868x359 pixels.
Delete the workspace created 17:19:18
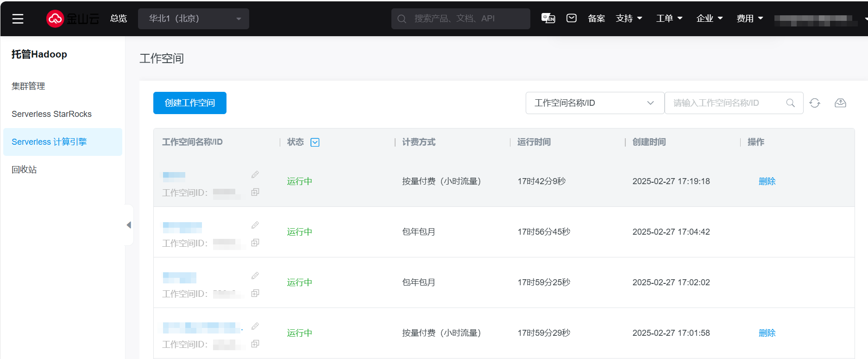click(767, 181)
